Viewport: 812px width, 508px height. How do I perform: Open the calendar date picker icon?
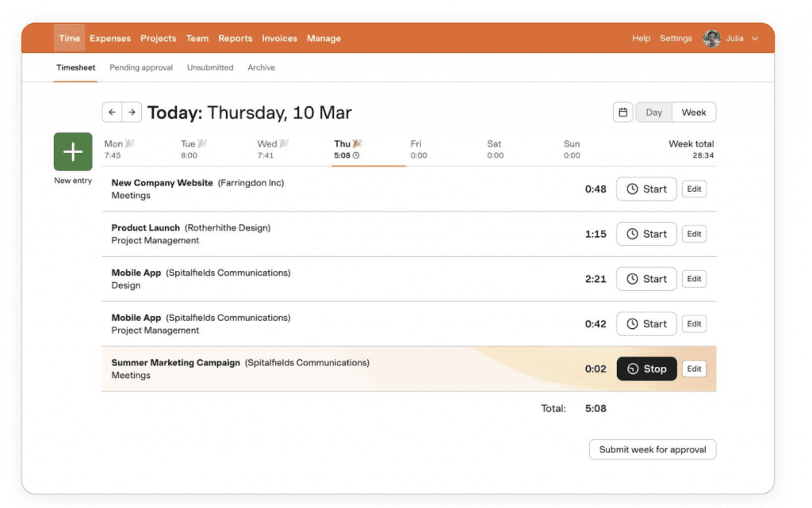pos(623,113)
